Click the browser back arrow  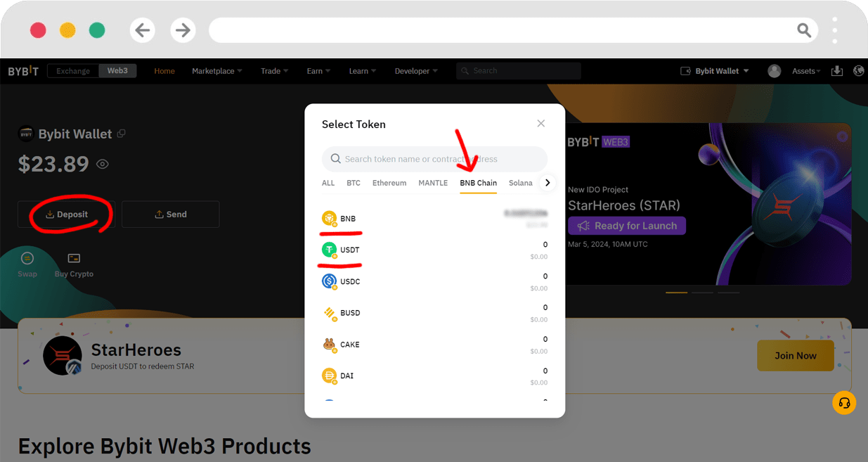(x=143, y=30)
